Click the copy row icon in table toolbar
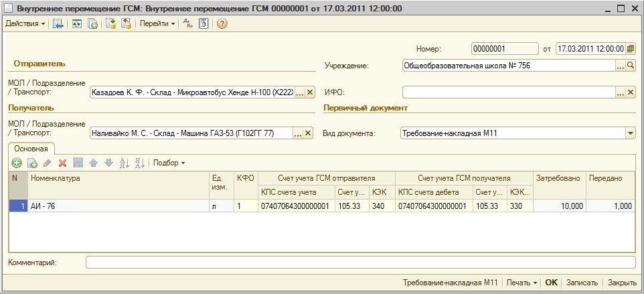 coord(32,163)
